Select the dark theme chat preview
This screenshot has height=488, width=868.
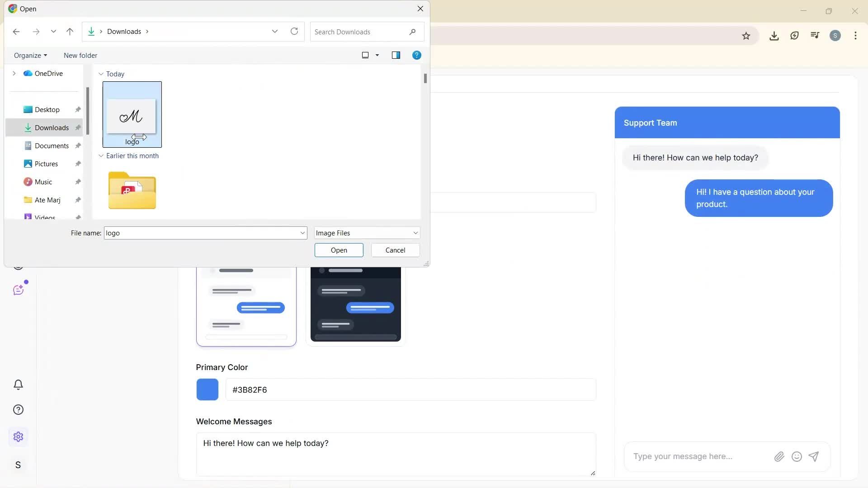tap(355, 304)
